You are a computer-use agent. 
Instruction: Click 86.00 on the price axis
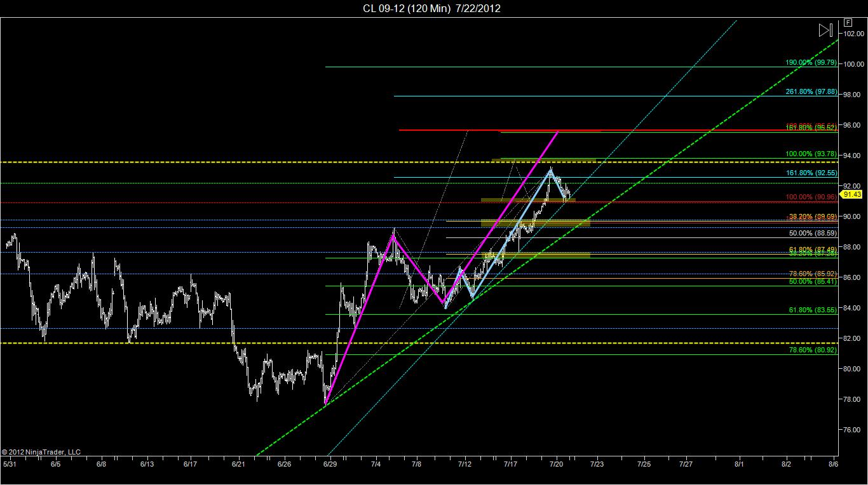point(853,277)
